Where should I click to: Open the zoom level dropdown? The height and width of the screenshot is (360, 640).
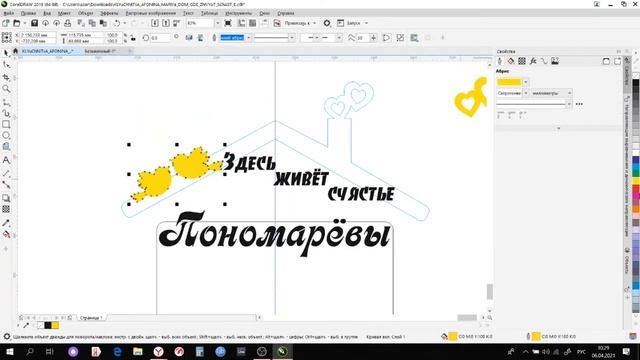[217, 23]
